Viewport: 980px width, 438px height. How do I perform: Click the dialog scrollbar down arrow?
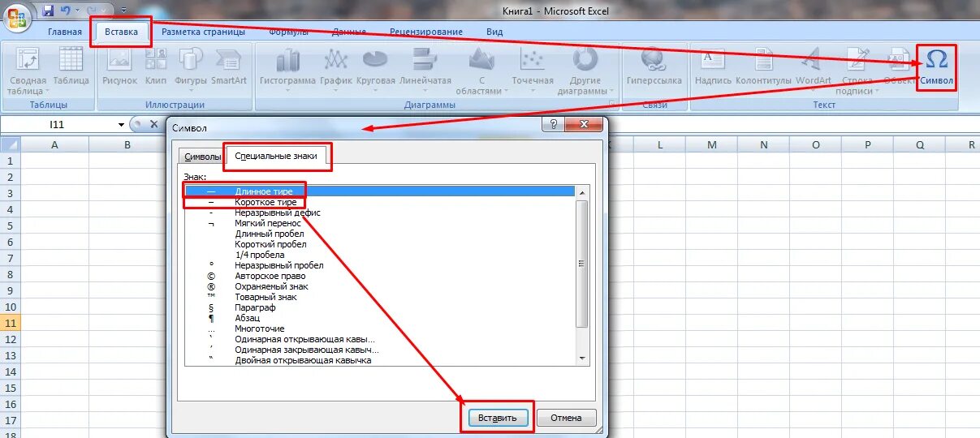point(581,358)
